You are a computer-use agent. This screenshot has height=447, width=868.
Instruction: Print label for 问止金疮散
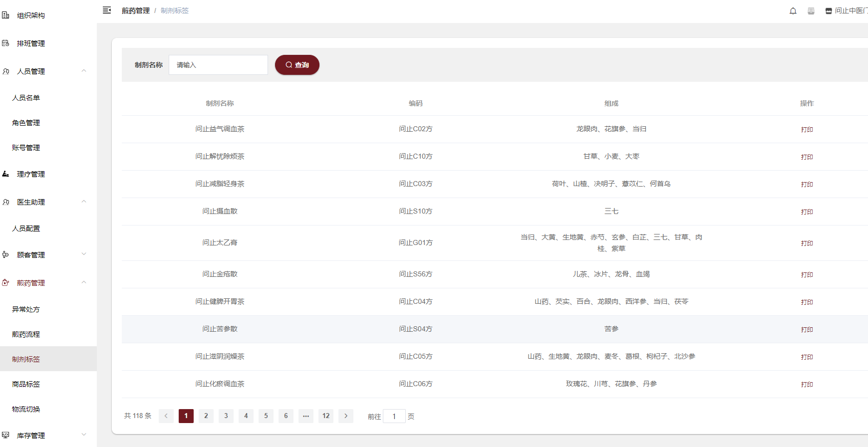(x=807, y=274)
